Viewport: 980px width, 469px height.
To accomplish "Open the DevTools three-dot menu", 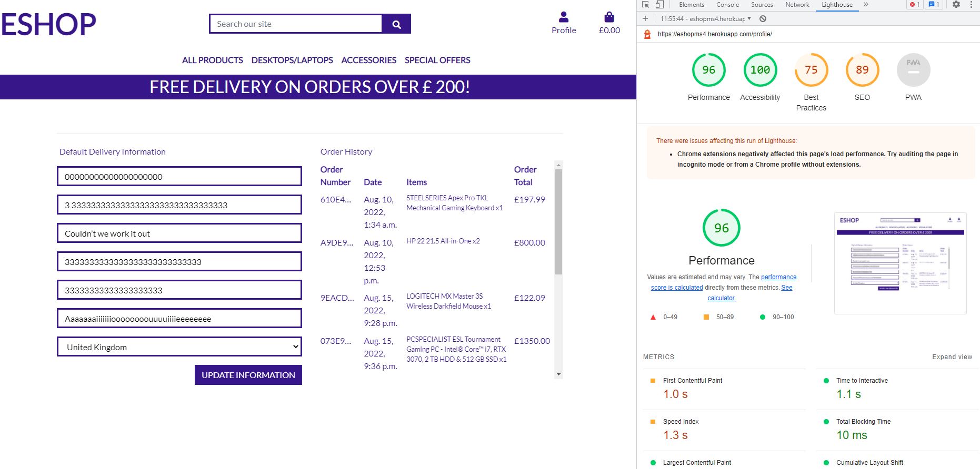I will pos(971,5).
